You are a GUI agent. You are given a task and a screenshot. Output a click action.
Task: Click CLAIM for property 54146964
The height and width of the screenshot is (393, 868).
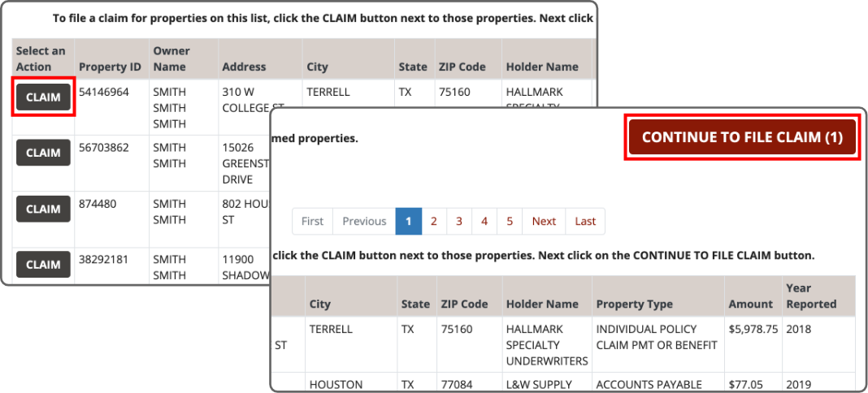(43, 97)
